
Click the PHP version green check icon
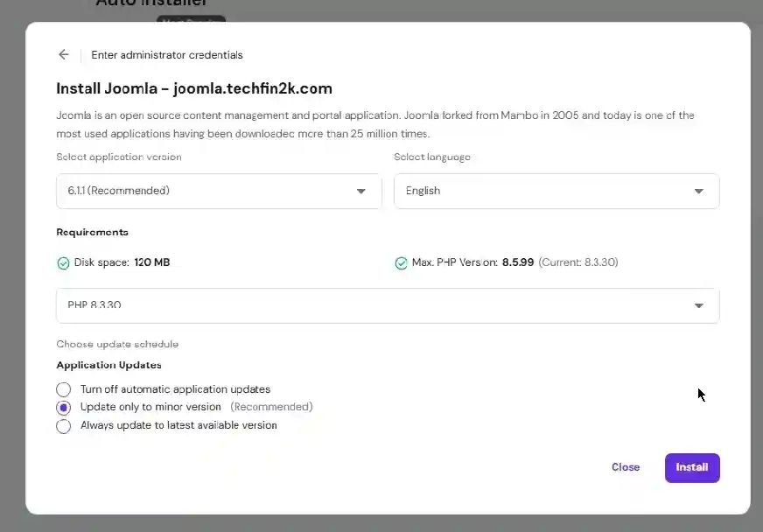coord(401,263)
